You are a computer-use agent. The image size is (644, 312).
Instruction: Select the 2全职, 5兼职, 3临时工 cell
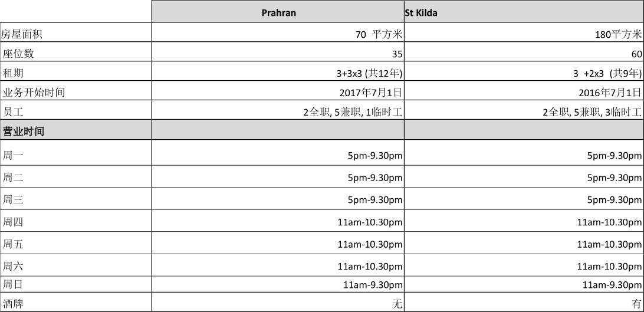pos(592,111)
